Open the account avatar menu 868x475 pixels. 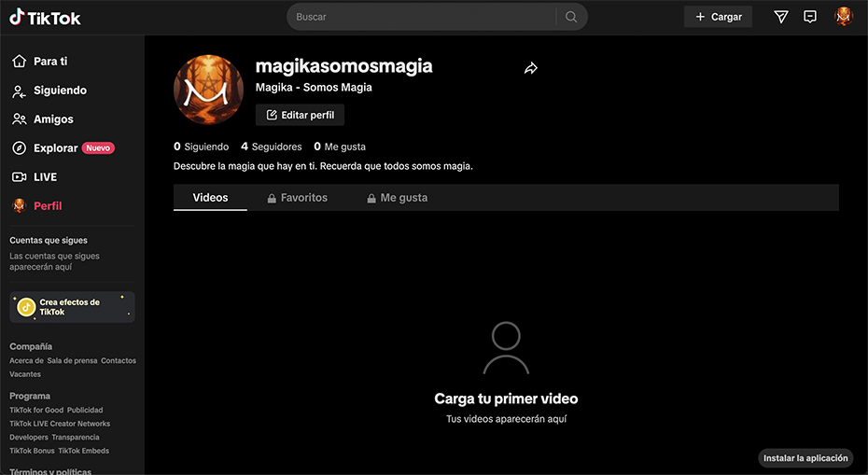click(x=844, y=17)
